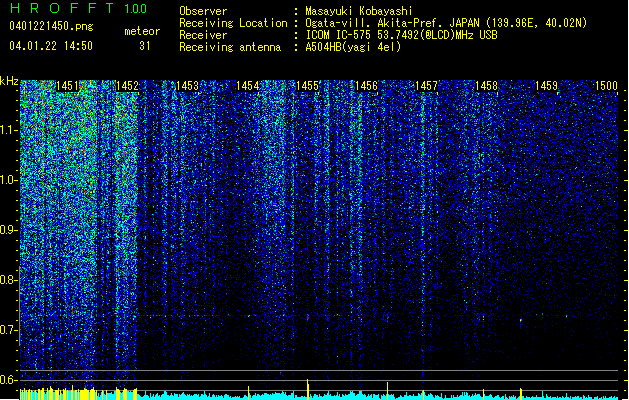Click the Receiver label
This screenshot has width=629, height=400.
[x=203, y=35]
